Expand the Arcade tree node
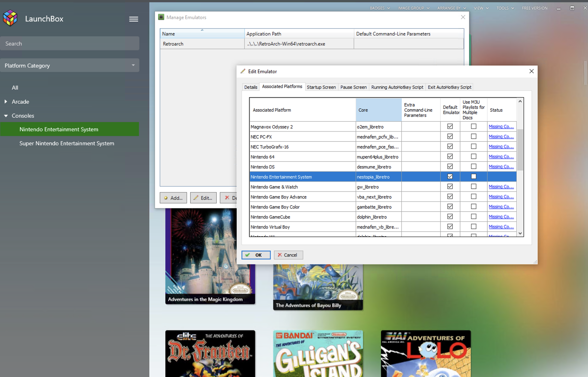588x377 pixels. 6,101
